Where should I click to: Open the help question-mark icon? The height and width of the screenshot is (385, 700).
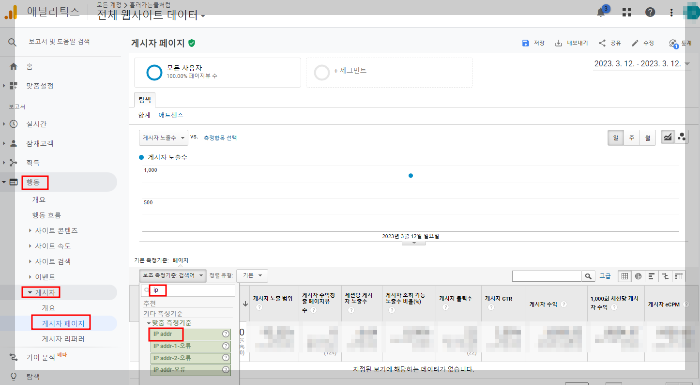tap(650, 13)
